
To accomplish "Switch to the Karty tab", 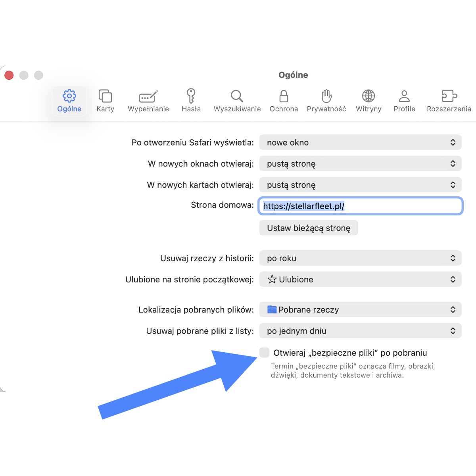I will (105, 101).
